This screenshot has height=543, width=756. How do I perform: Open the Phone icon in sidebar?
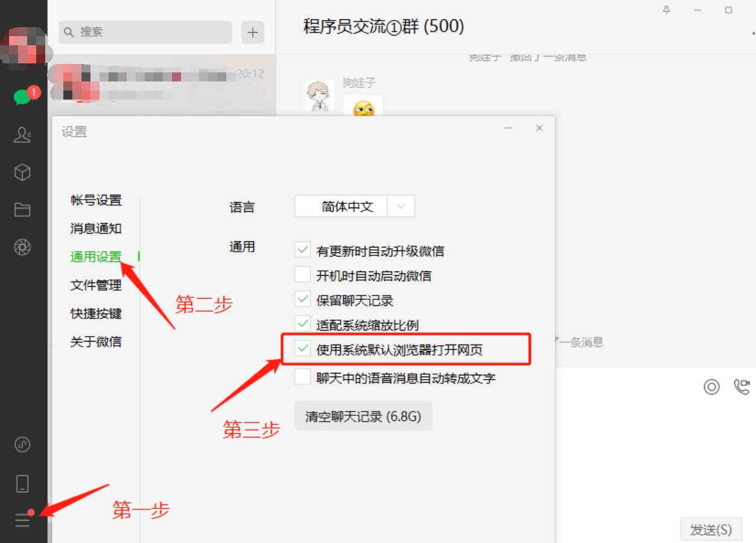[x=22, y=483]
